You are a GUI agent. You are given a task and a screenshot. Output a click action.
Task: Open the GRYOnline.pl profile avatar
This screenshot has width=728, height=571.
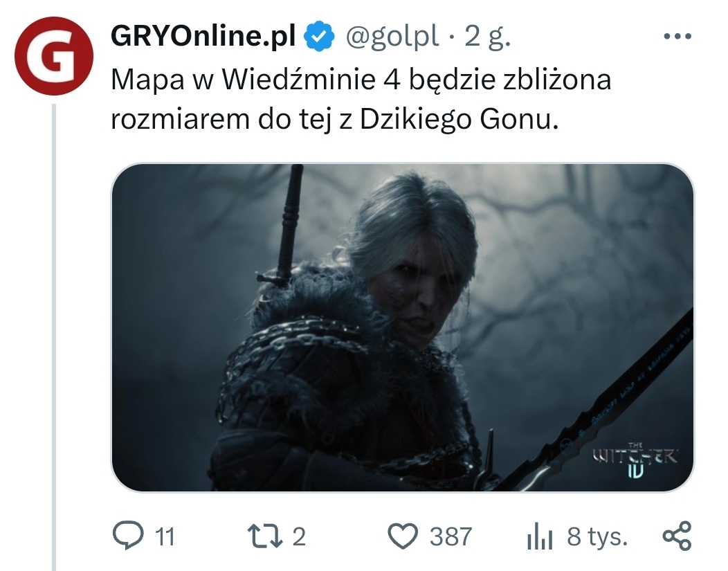coord(54,55)
